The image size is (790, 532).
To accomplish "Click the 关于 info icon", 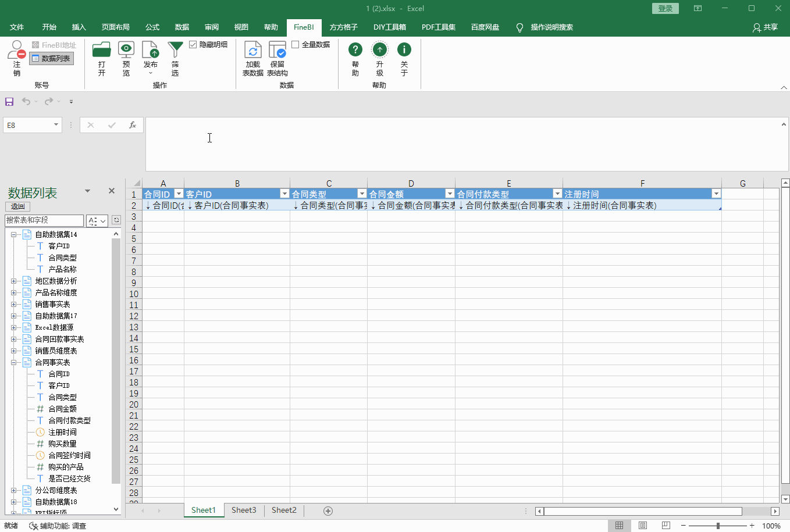I will [x=404, y=49].
